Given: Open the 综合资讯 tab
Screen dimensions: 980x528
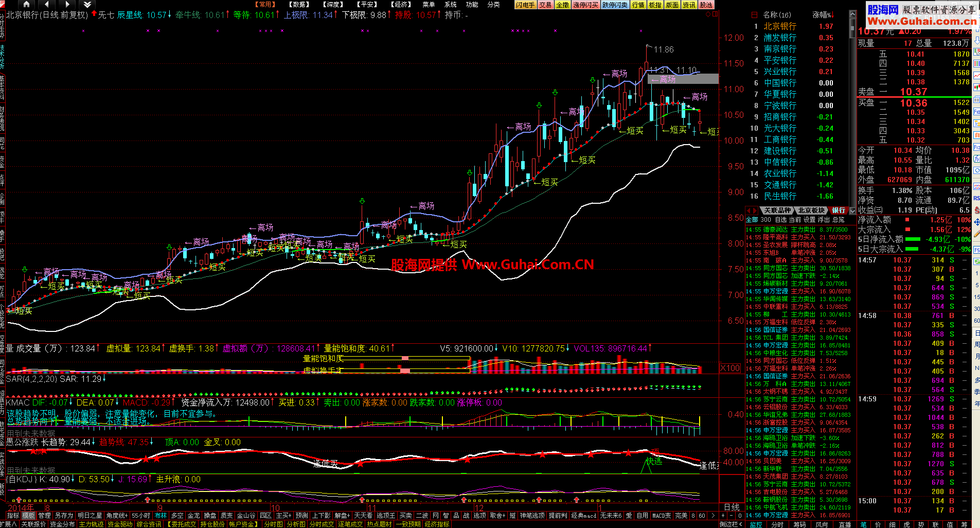Looking at the screenshot, I should (149, 524).
